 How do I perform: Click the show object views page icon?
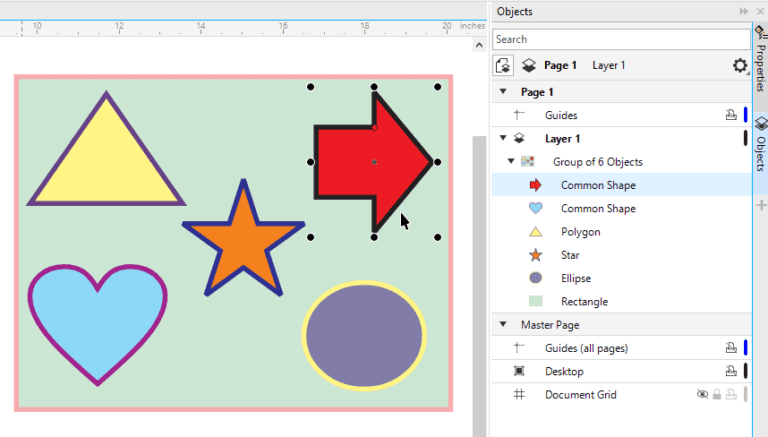coord(504,66)
